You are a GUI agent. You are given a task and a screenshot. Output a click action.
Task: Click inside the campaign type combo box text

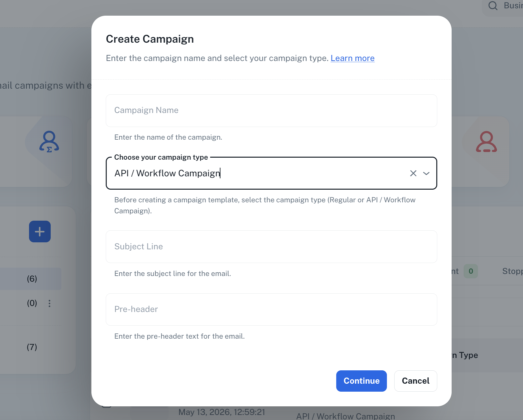(167, 173)
